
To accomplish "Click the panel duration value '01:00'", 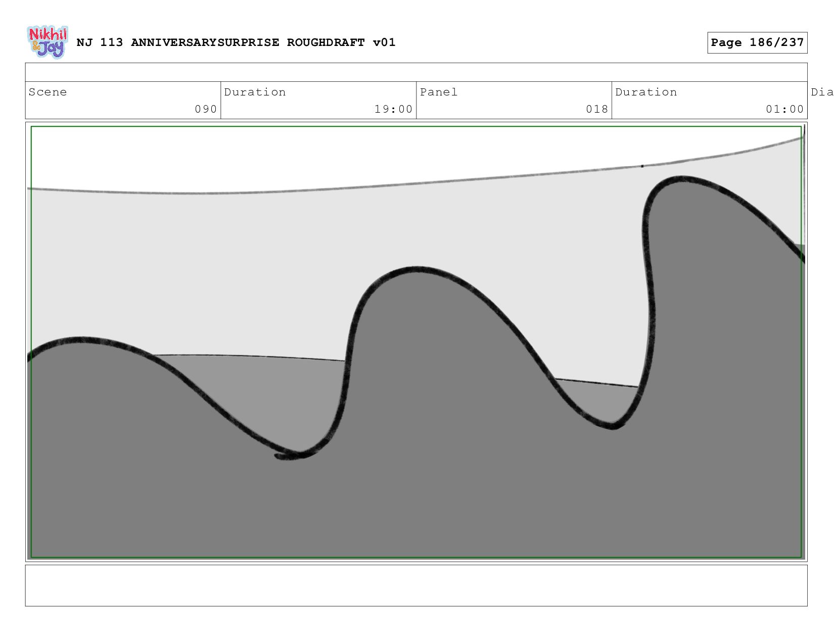I will tap(784, 109).
